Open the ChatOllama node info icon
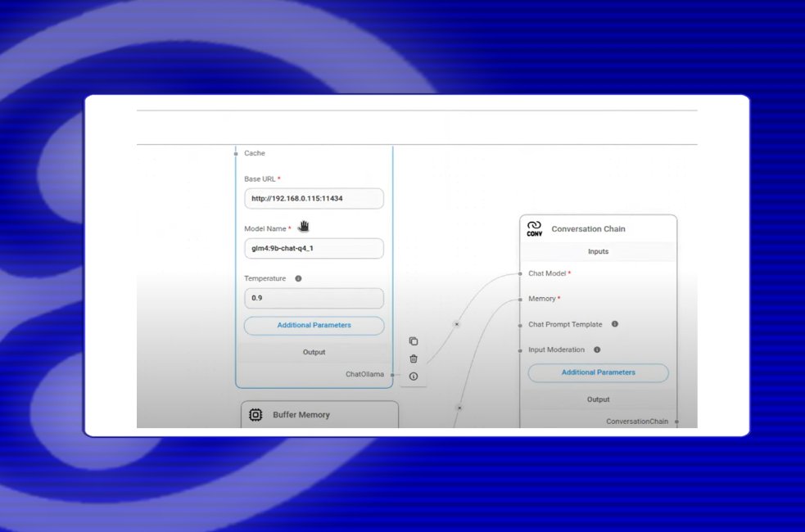805x532 pixels. click(x=414, y=376)
